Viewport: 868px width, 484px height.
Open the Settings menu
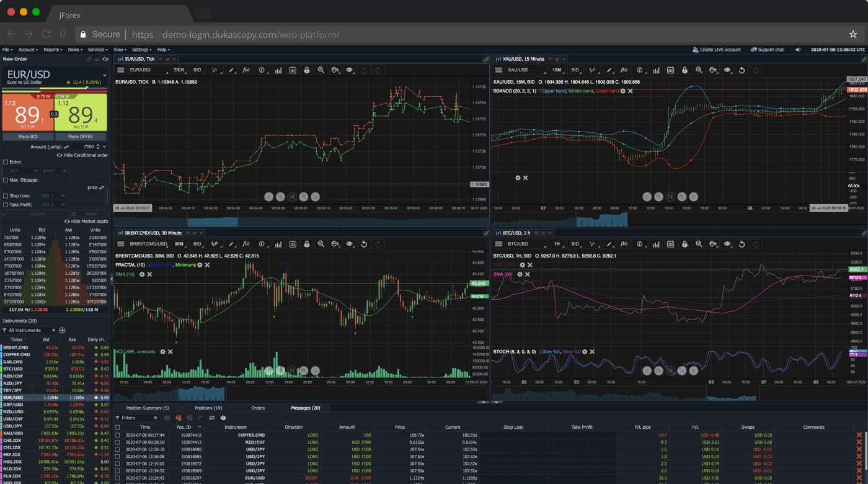point(141,50)
